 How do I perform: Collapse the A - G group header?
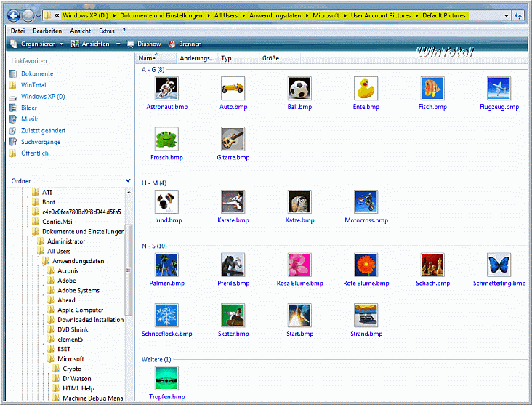point(153,70)
